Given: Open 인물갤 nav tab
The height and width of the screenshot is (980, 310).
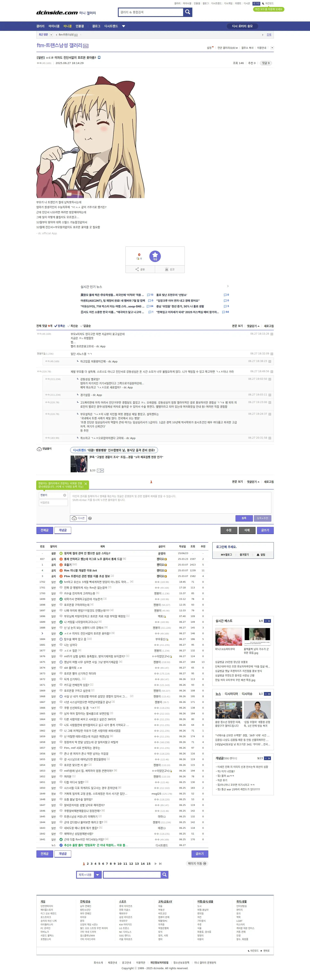Looking at the screenshot, I should pyautogui.click(x=80, y=26).
